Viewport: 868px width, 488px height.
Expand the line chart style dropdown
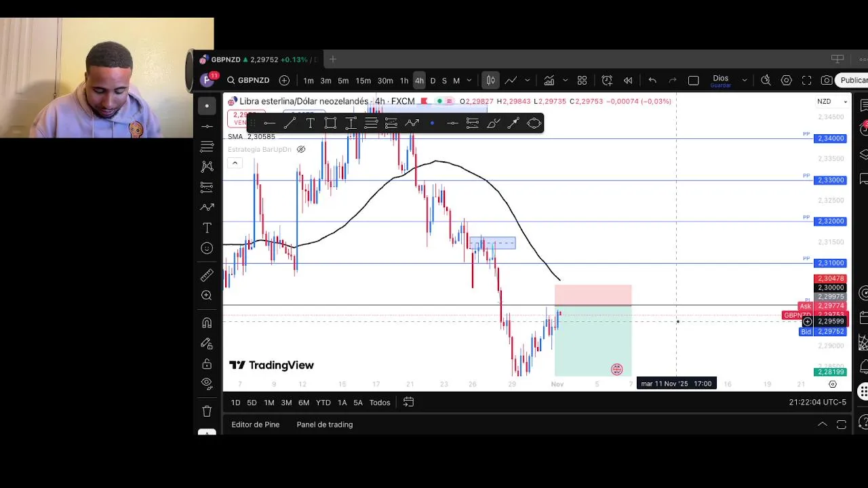527,81
